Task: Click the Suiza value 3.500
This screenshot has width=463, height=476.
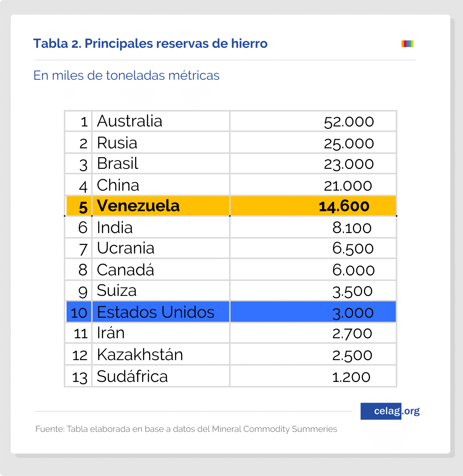Action: point(352,291)
